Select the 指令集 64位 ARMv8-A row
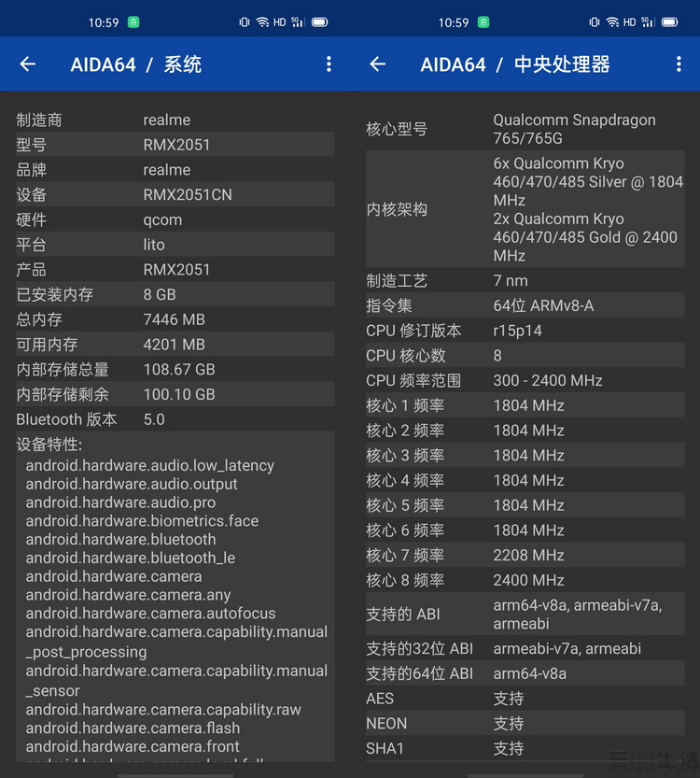 click(x=525, y=305)
